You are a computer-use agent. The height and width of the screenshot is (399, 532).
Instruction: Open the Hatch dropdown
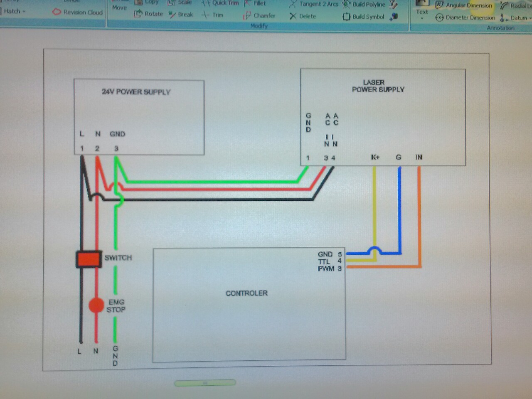[15, 11]
